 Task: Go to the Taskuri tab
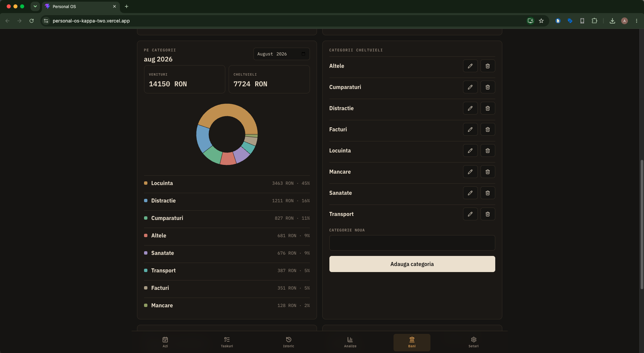(227, 342)
